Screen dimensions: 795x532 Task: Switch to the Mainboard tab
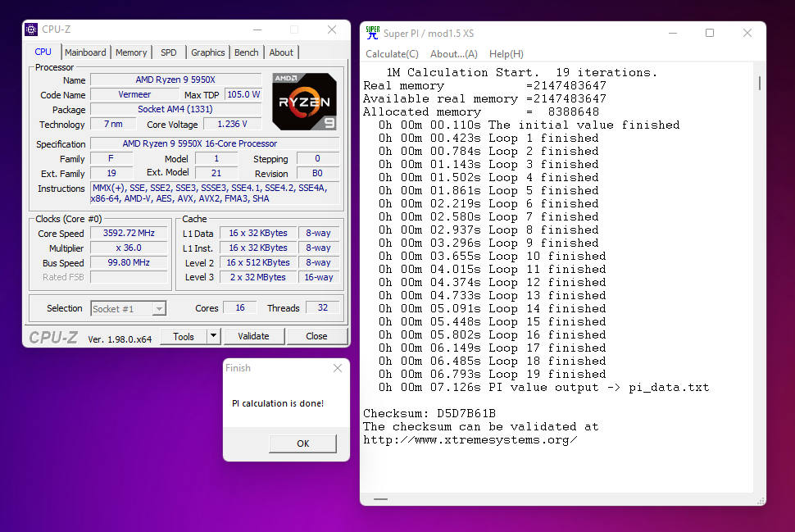point(85,52)
